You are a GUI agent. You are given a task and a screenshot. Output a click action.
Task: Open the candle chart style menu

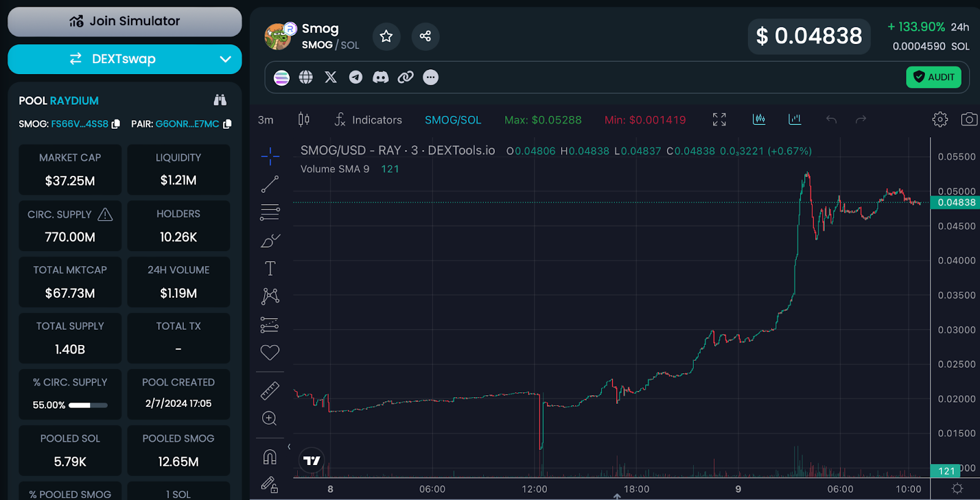[x=304, y=119]
